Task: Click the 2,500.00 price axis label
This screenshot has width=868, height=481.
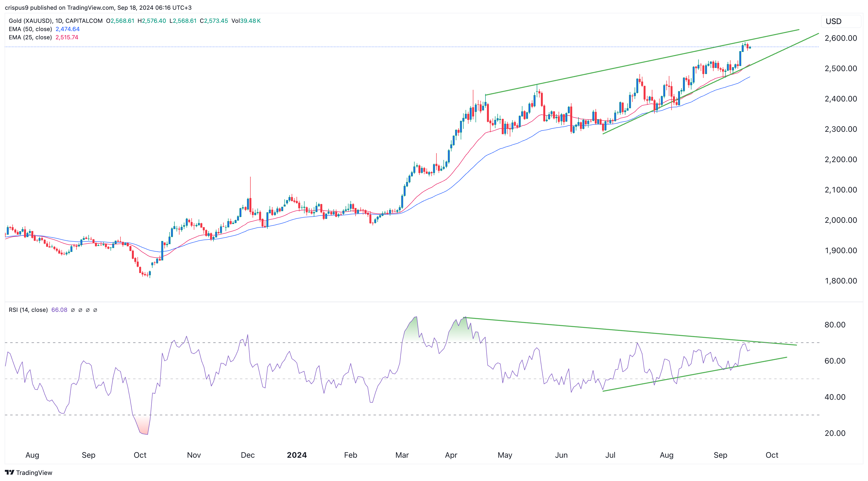Action: click(841, 68)
